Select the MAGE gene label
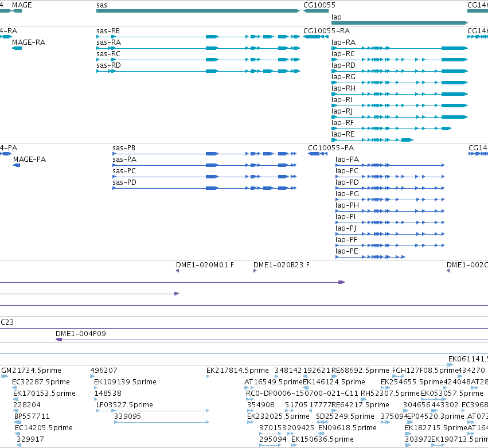The image size is (488, 448). [22, 5]
